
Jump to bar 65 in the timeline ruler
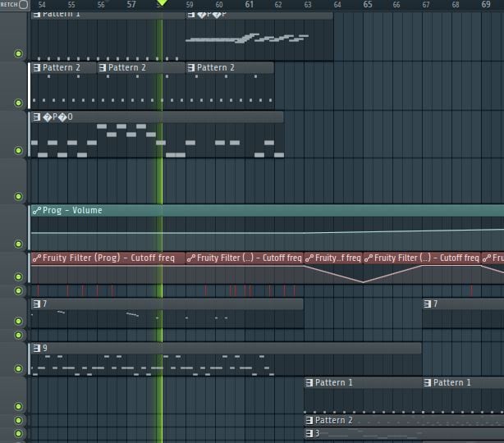point(368,4)
